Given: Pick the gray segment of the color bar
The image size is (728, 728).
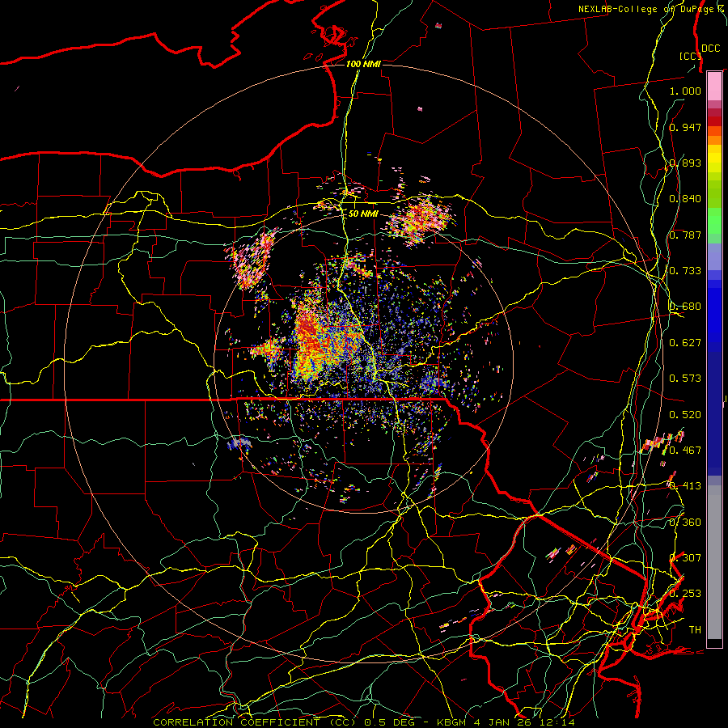Looking at the screenshot, I should [714, 562].
